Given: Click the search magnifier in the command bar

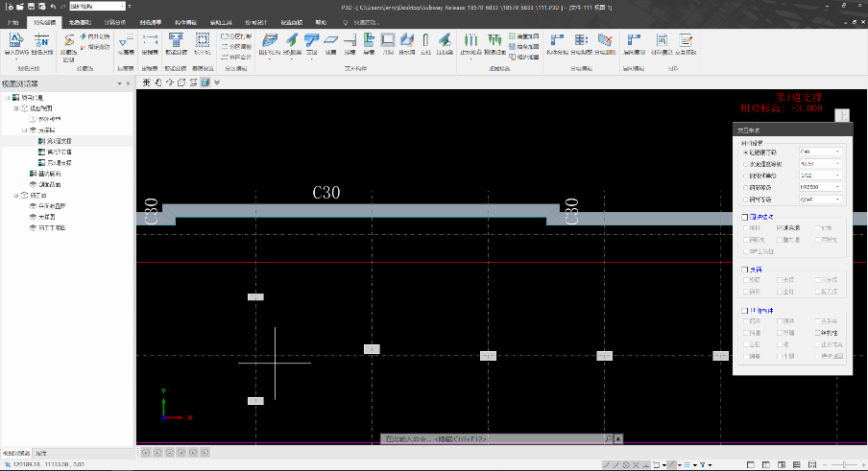Looking at the screenshot, I should 608,438.
